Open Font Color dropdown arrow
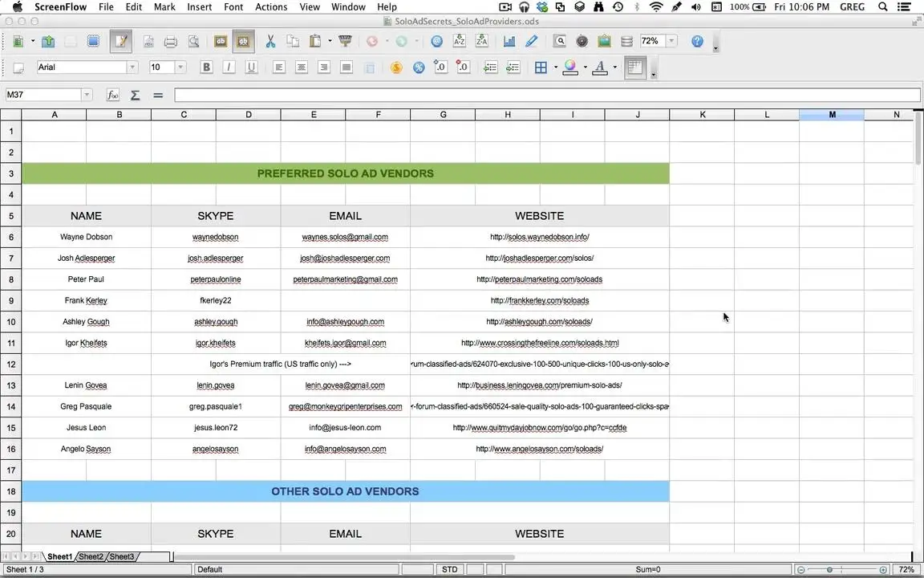 (x=614, y=67)
